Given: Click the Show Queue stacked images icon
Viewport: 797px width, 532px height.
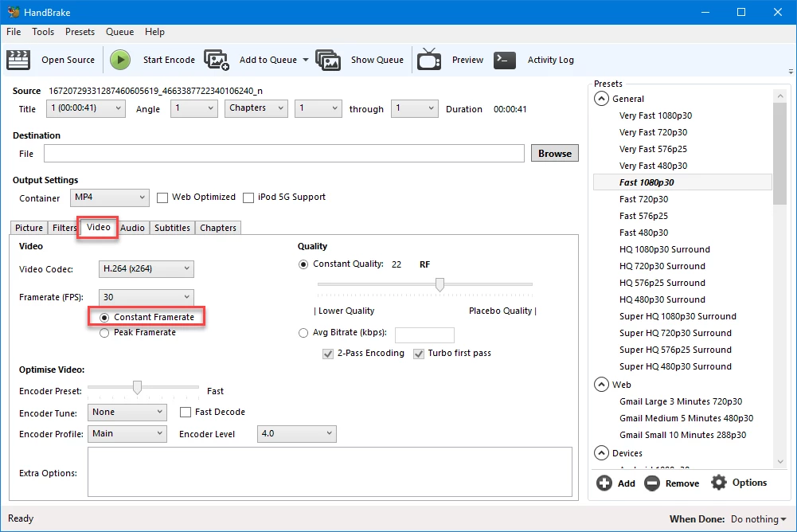Looking at the screenshot, I should [328, 60].
